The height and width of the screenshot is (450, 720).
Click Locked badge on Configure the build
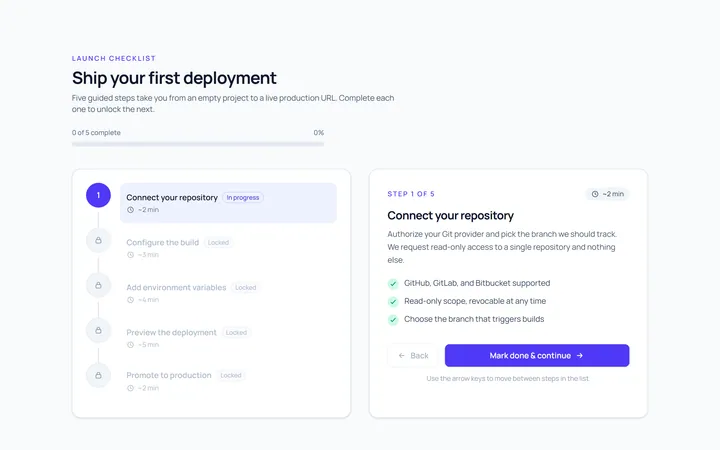218,242
